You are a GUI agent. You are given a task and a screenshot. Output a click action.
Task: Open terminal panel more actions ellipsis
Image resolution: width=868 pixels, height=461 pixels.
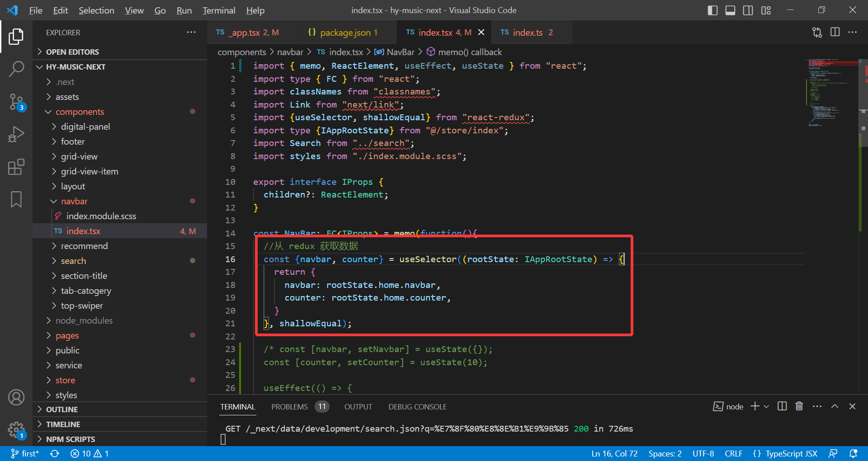817,406
